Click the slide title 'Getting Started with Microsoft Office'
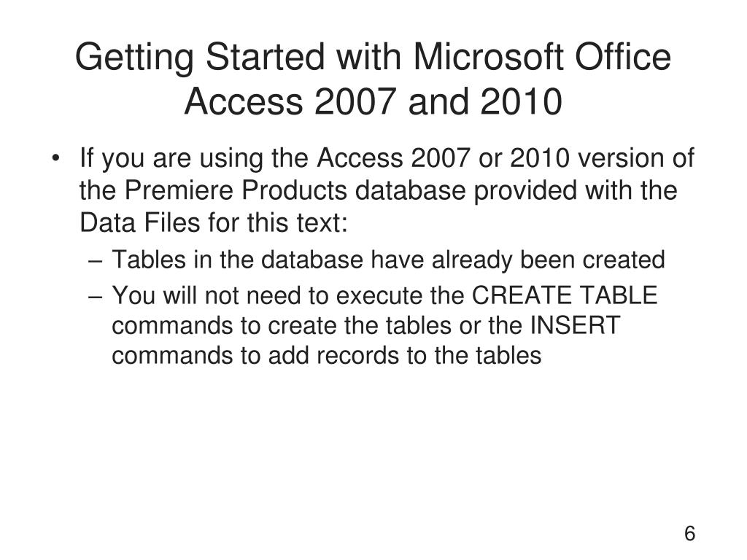This screenshot has height=560, width=747. (x=373, y=58)
